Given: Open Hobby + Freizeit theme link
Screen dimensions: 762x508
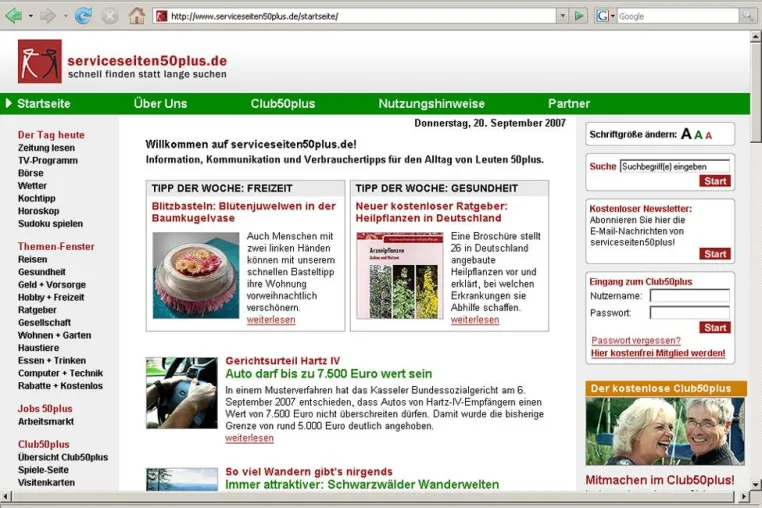Looking at the screenshot, I should click(x=51, y=298).
